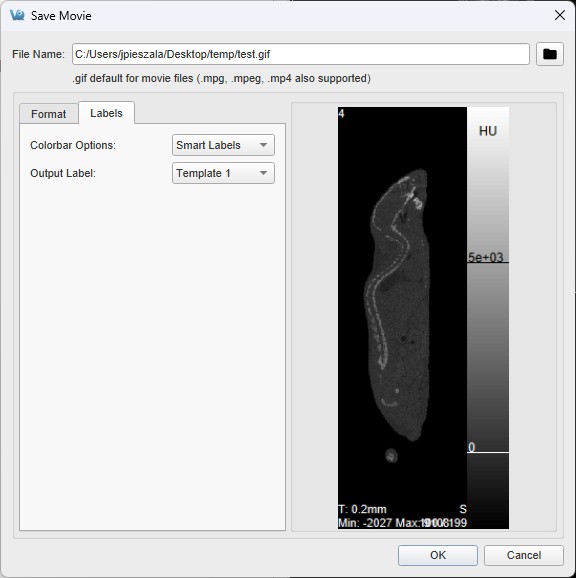Cancel the Save Movie dialog
The height and width of the screenshot is (578, 576).
click(x=524, y=555)
